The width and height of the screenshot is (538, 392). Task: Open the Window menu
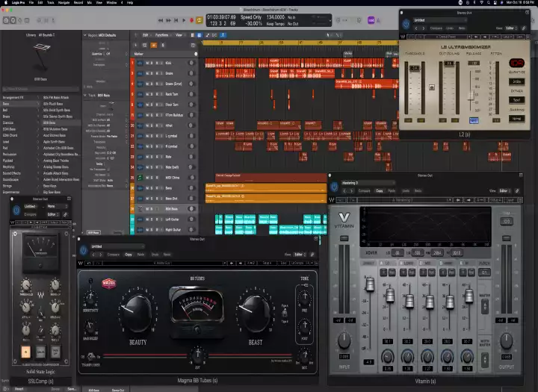pyautogui.click(x=111, y=2)
